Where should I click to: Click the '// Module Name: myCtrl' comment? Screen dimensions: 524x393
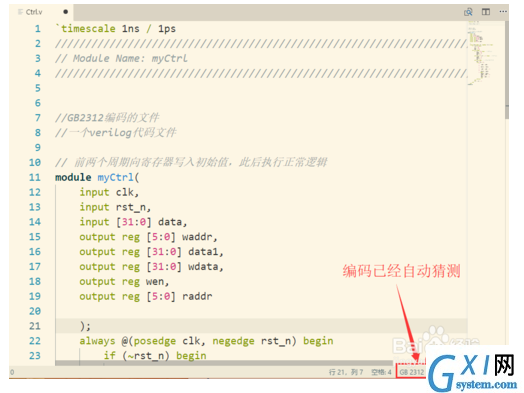(121, 58)
